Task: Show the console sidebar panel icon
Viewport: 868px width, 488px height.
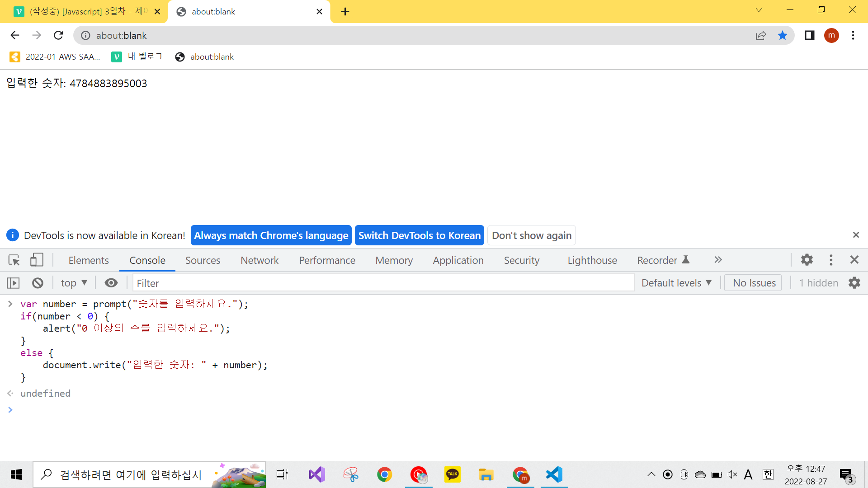Action: point(13,283)
